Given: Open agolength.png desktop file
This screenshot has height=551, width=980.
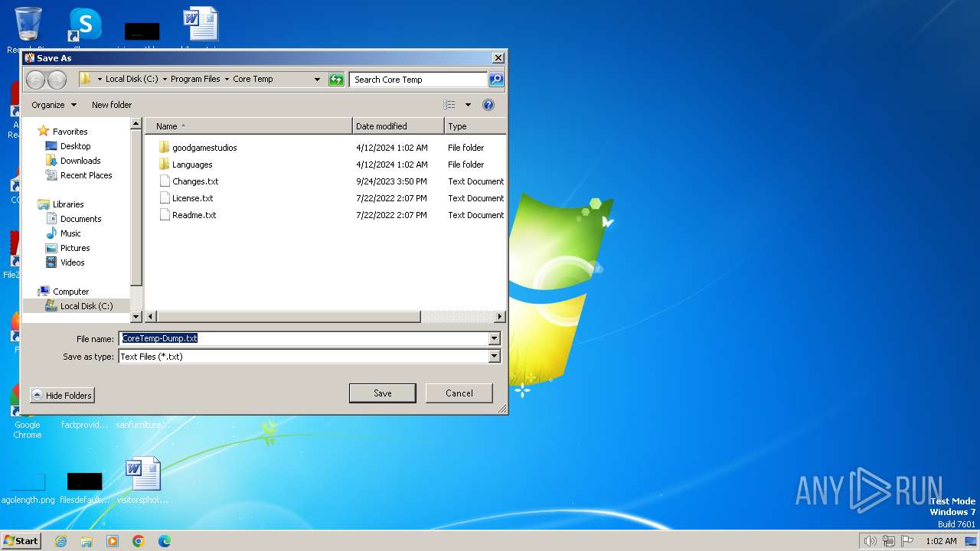Looking at the screenshot, I should 28,487.
